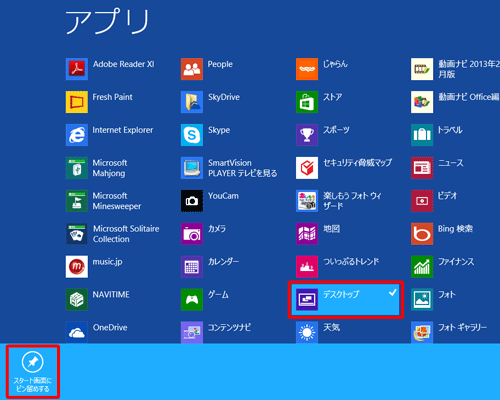
Task: Launch Fresh Paint from its yellow icon
Action: tap(77, 102)
